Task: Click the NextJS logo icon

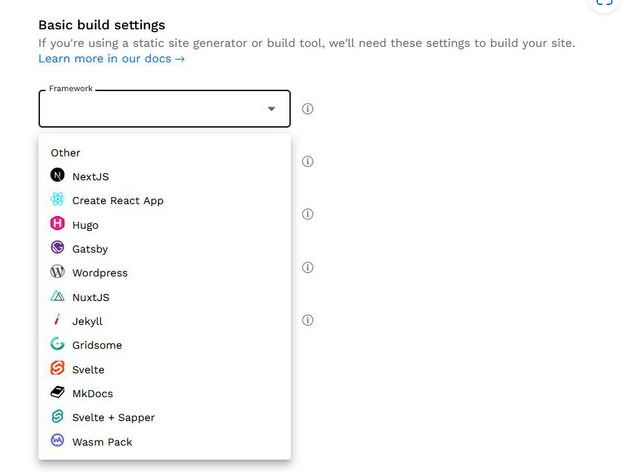Action: (58, 176)
